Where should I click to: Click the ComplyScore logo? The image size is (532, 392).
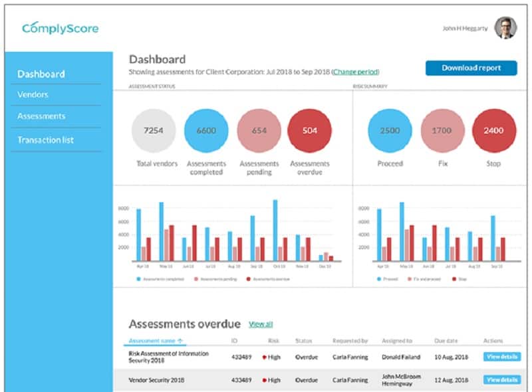(x=60, y=29)
